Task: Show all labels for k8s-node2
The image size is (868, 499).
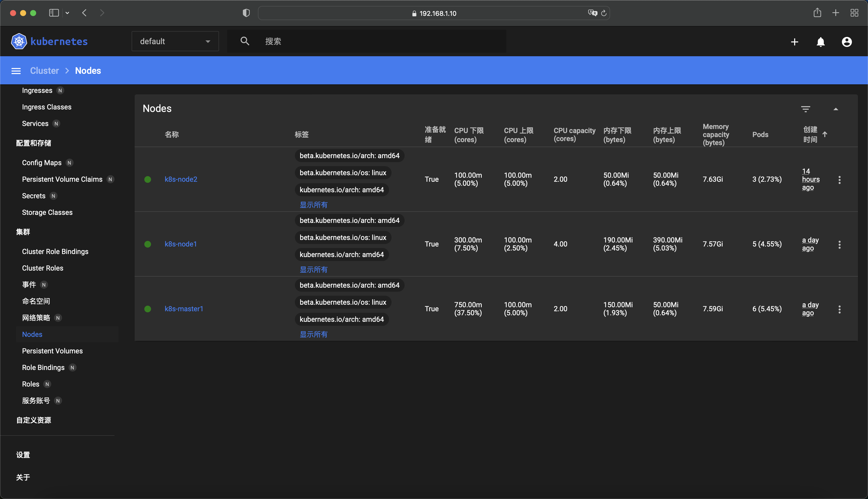Action: tap(313, 205)
